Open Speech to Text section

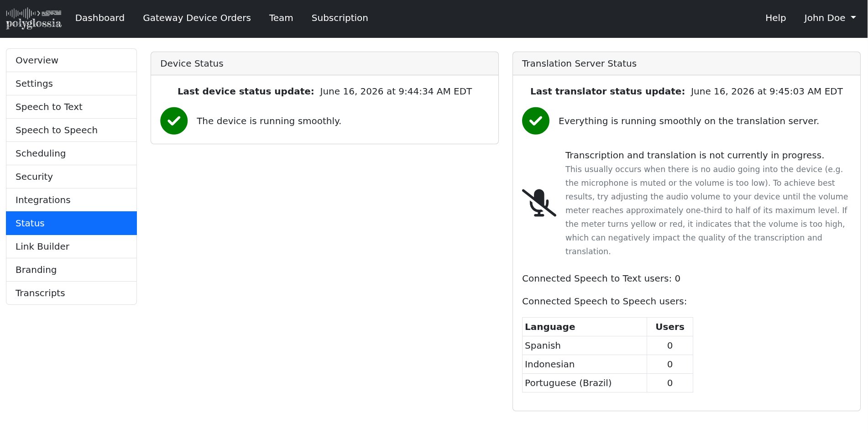71,107
